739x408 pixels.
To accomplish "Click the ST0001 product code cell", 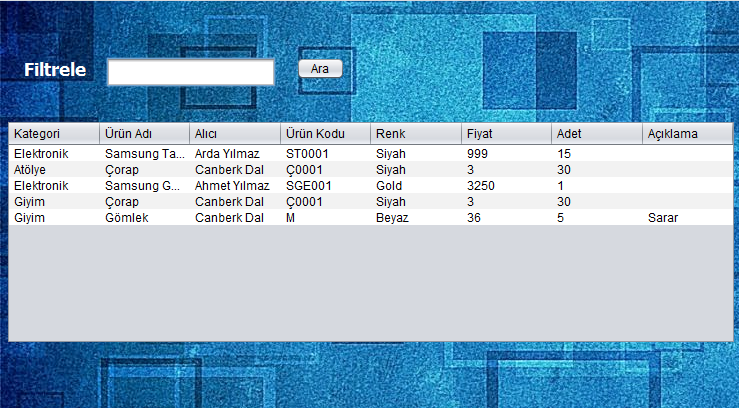I will pyautogui.click(x=307, y=154).
